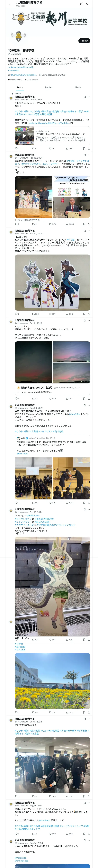Open profile search with magnifier icon
The width and height of the screenshot is (98, 868).
coord(88,4)
